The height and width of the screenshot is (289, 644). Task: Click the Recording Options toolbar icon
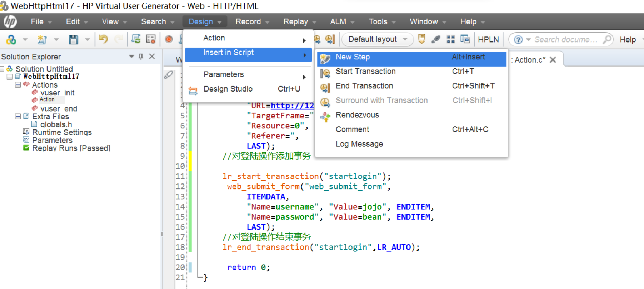[x=151, y=39]
